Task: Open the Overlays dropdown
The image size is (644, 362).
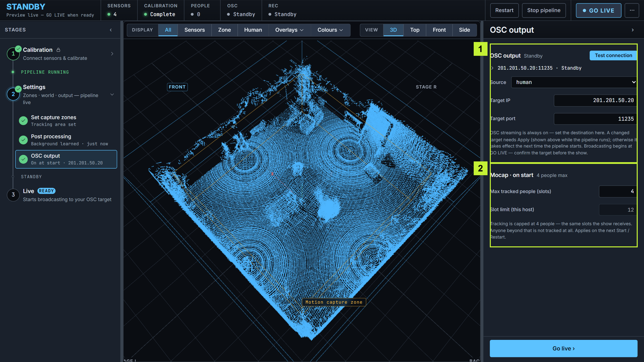Action: tap(289, 30)
